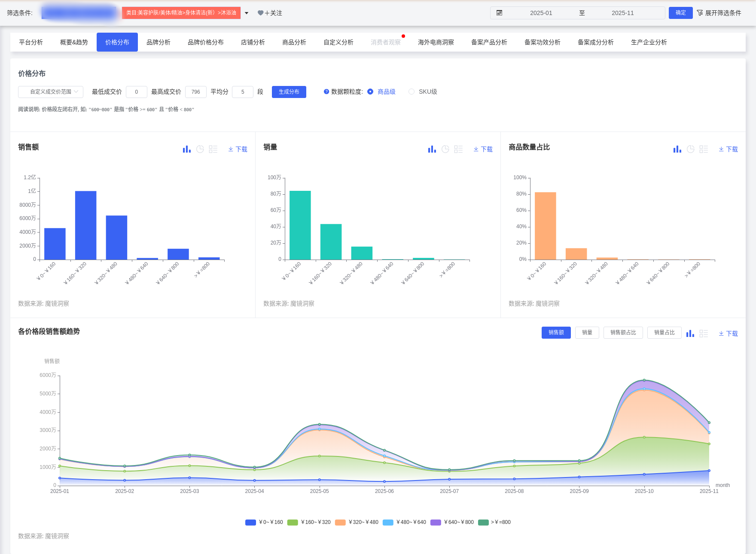Viewport: 756px width, 554px height.
Task: Click the calendar icon in date range
Action: tap(499, 13)
